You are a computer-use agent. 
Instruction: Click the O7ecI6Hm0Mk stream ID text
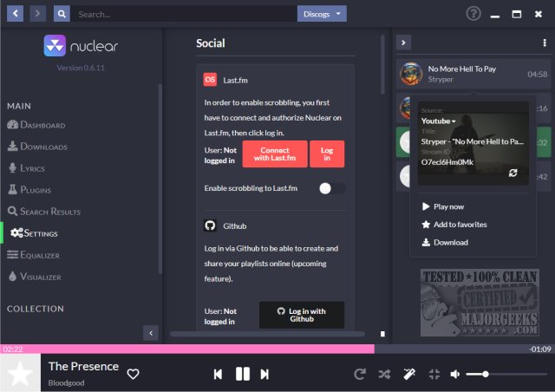click(x=447, y=162)
